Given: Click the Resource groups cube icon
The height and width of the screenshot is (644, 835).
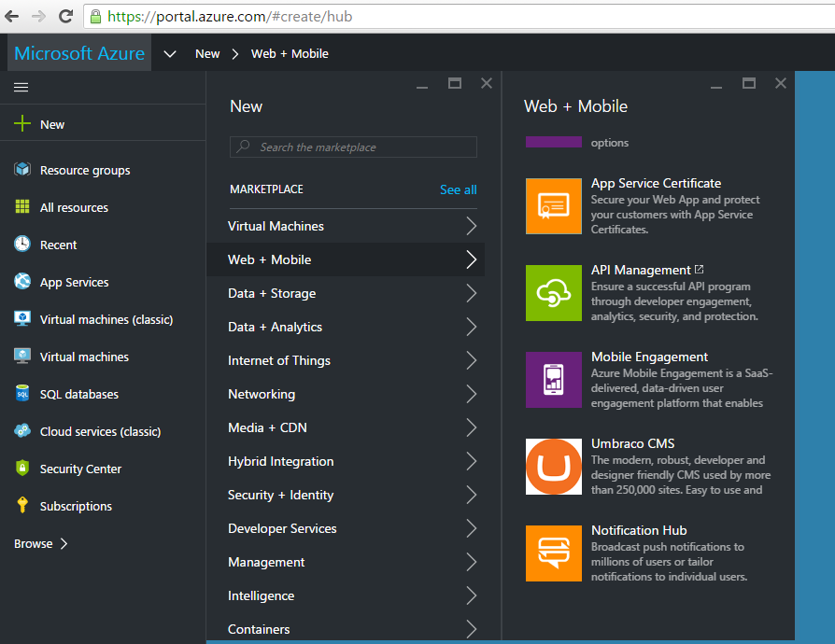Looking at the screenshot, I should click(22, 169).
